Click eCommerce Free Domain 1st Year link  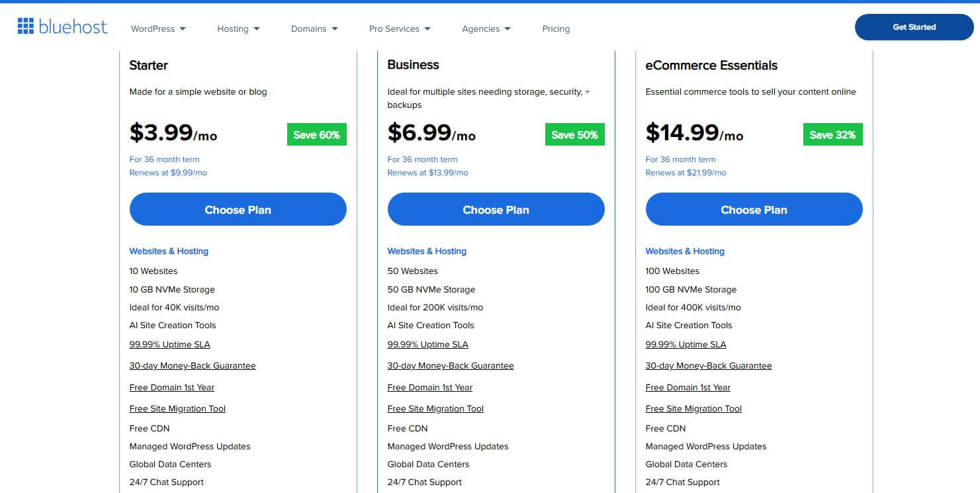[688, 388]
